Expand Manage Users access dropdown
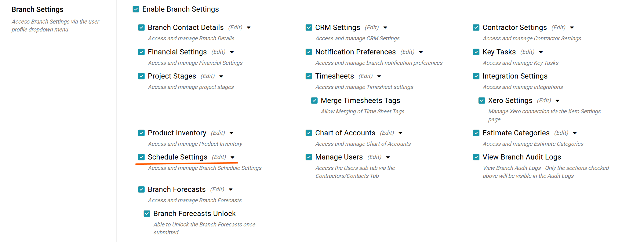644x242 pixels. coord(388,157)
